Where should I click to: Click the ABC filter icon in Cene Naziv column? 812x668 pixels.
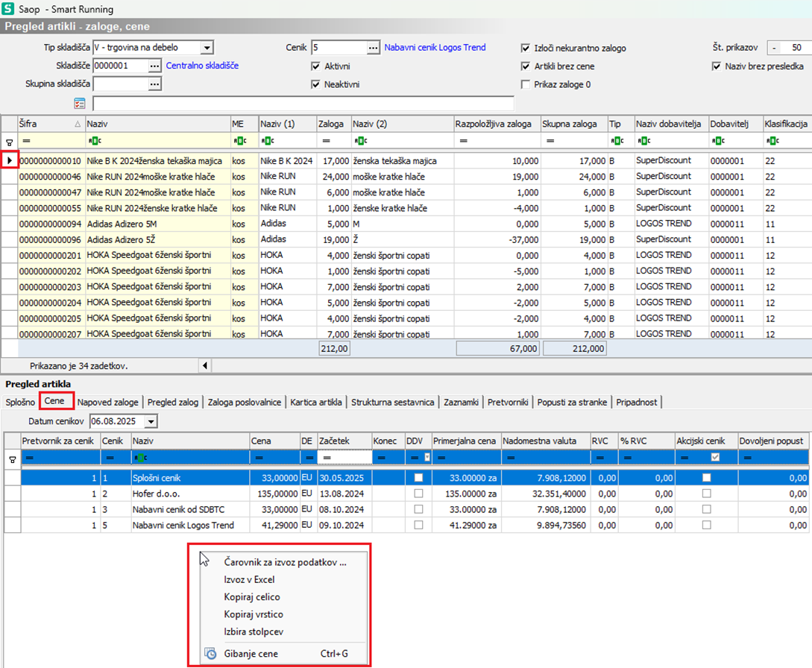[x=140, y=458]
